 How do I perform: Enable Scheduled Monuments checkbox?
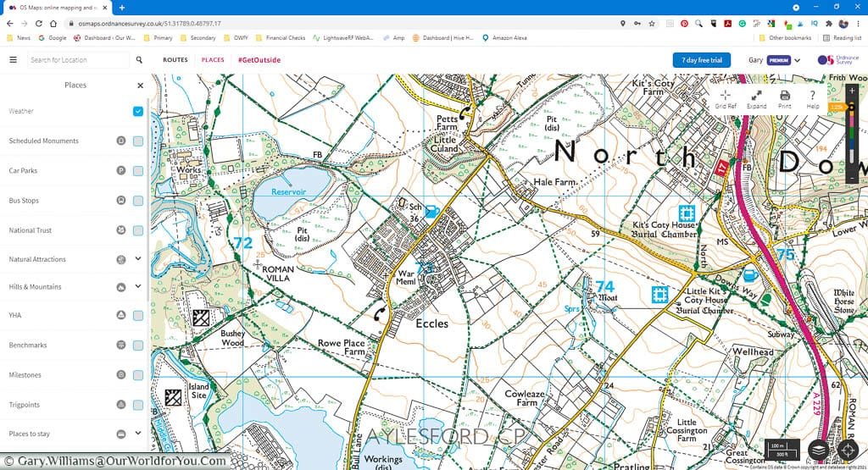(138, 141)
